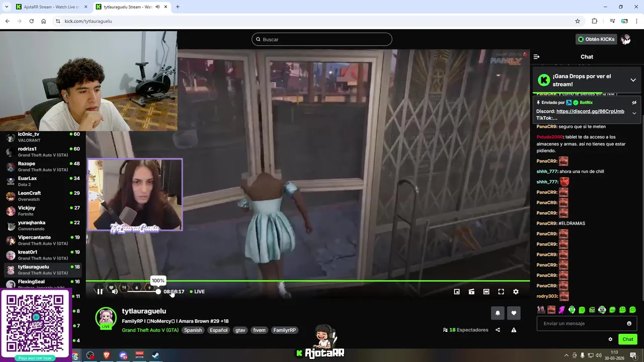Open yuraqhanka channel in sidebar
Viewport: 644px width, 362px height.
pos(43,225)
